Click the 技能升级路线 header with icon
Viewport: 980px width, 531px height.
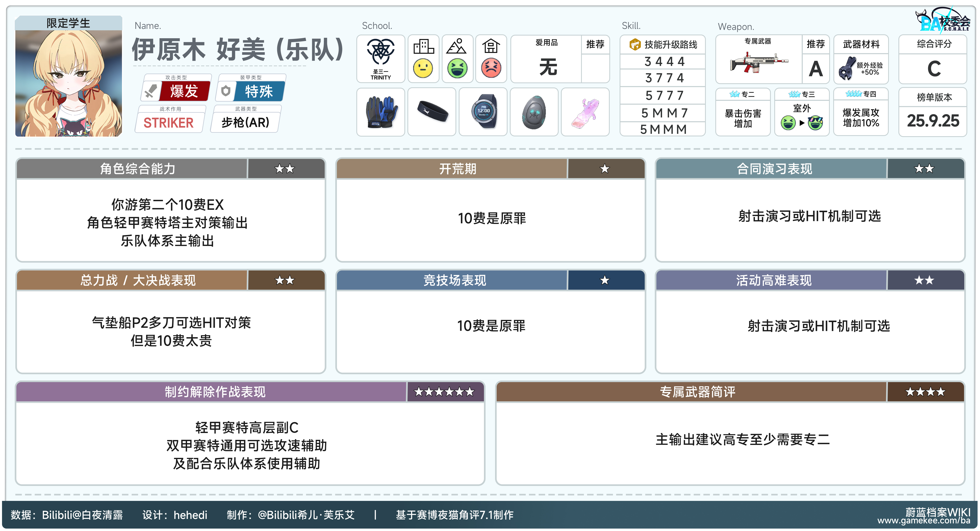coord(663,44)
